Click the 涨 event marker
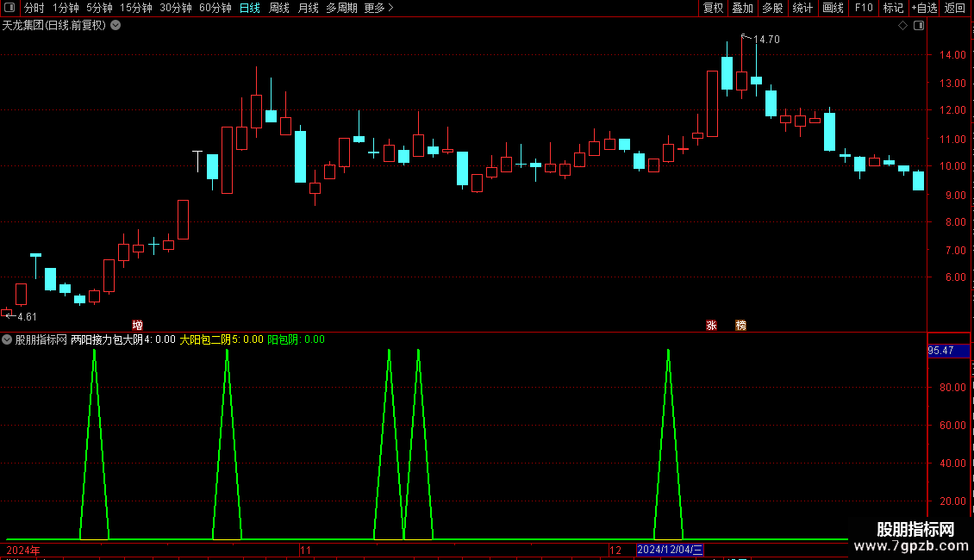The image size is (974, 560). pos(711,326)
